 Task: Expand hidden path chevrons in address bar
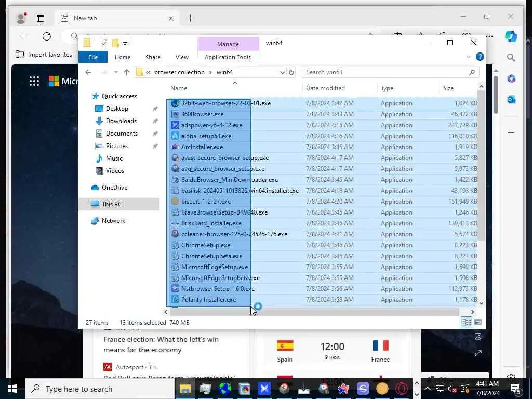coord(148,72)
